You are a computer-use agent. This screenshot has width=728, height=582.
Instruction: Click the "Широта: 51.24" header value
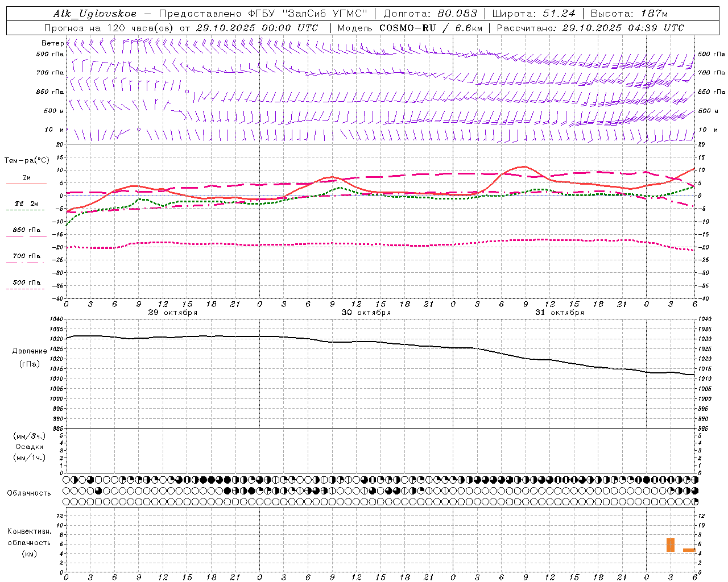coord(533,14)
